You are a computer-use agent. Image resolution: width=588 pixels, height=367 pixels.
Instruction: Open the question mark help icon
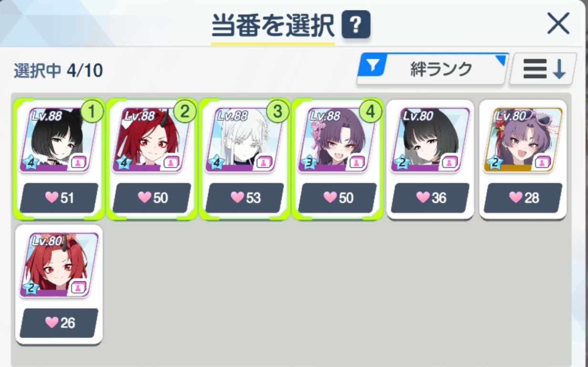[x=356, y=24]
